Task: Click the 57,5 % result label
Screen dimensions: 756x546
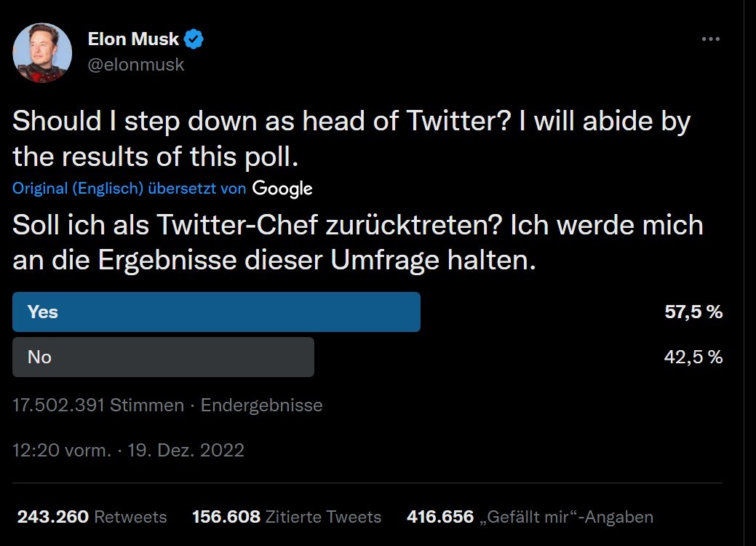Action: pos(693,312)
